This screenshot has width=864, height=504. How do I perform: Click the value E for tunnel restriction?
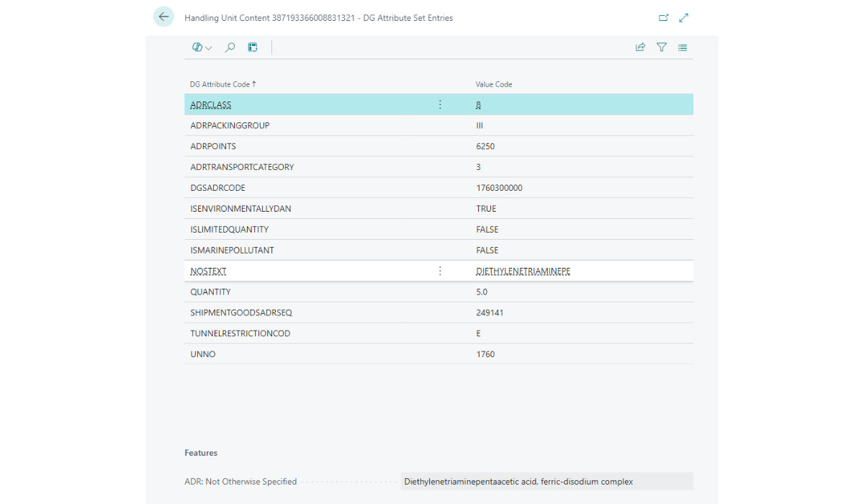478,334
